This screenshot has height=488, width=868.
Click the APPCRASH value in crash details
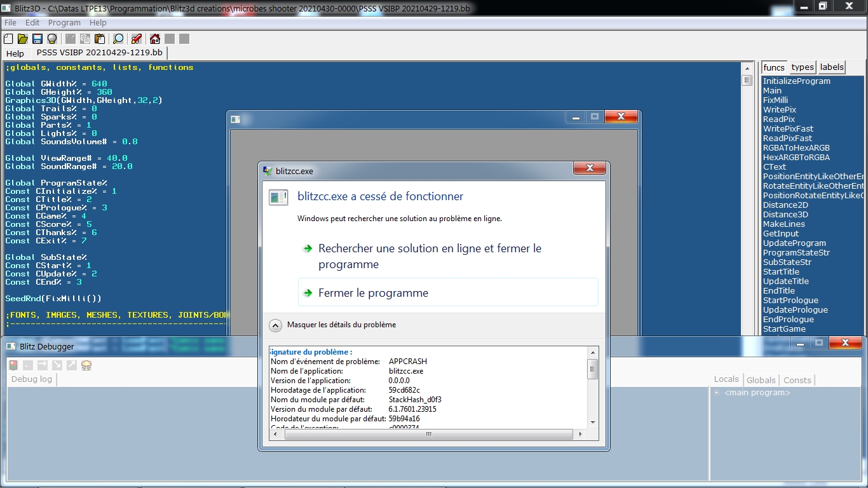(x=407, y=362)
